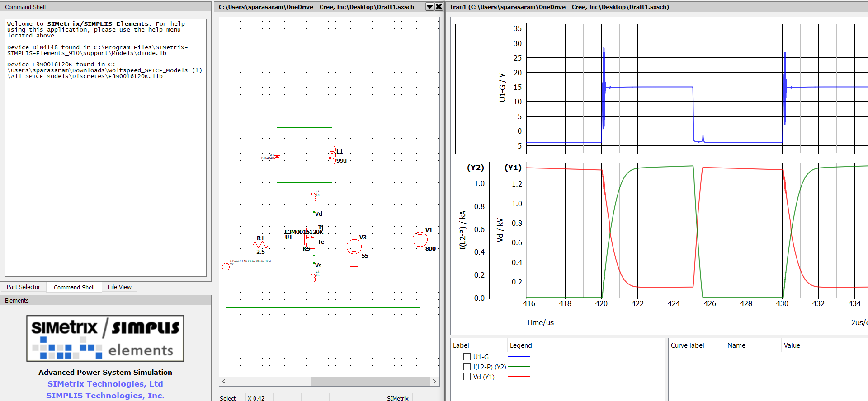Select the I(L2-P) green legend line

(x=519, y=367)
